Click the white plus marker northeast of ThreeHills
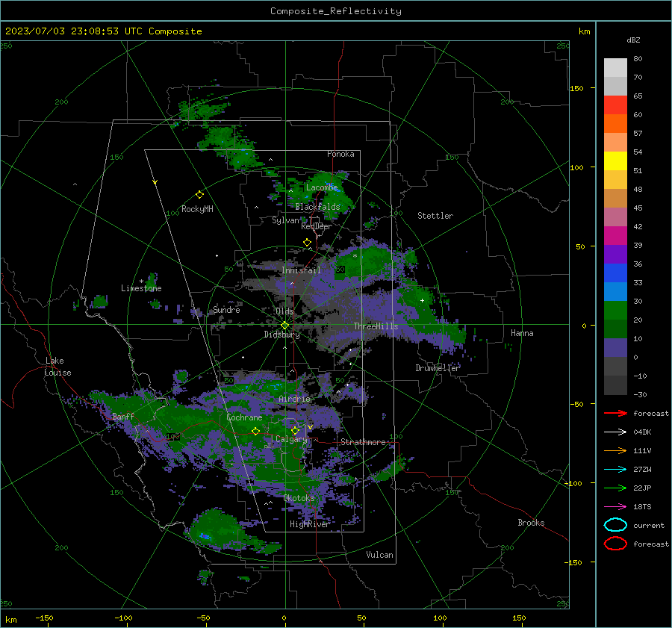This screenshot has width=672, height=628. click(422, 300)
